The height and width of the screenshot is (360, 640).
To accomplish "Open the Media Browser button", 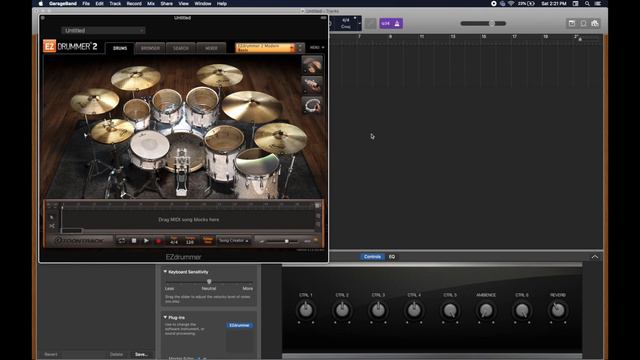I will 595,23.
